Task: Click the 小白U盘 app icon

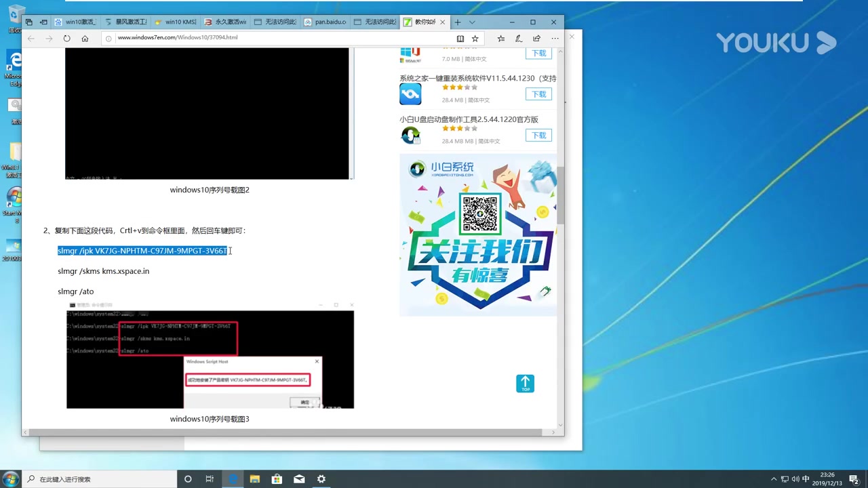Action: (x=410, y=136)
